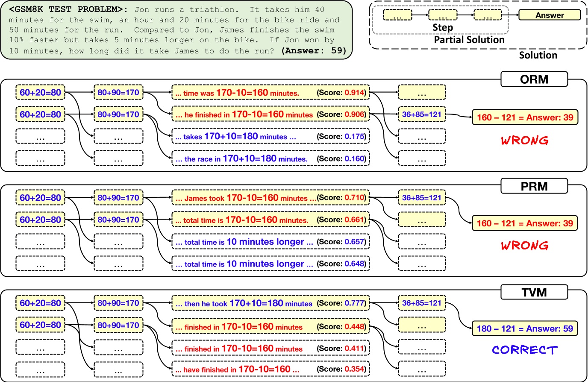Select the PRM step scored 0.710
This screenshot has width=588, height=384.
click(270, 198)
